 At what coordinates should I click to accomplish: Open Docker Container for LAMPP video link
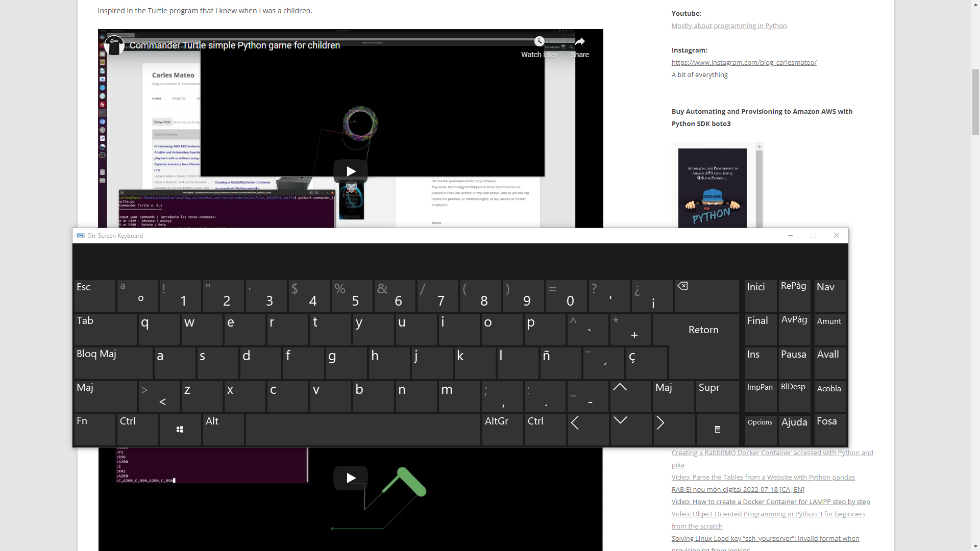coord(771,502)
